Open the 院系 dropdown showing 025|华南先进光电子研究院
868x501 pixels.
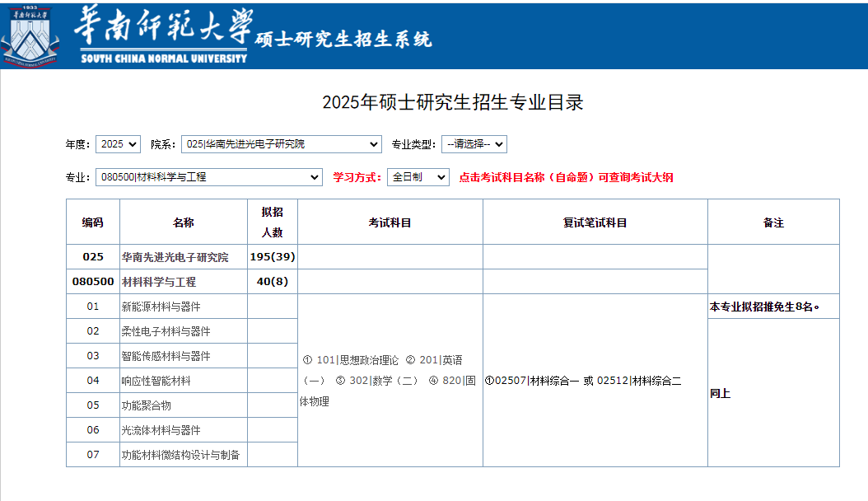pyautogui.click(x=281, y=144)
